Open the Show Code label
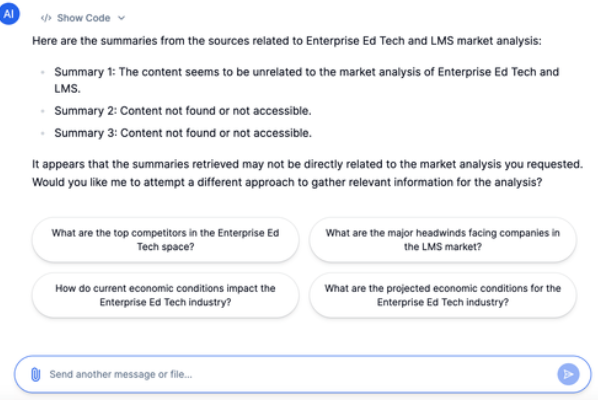The width and height of the screenshot is (598, 400). (x=84, y=18)
